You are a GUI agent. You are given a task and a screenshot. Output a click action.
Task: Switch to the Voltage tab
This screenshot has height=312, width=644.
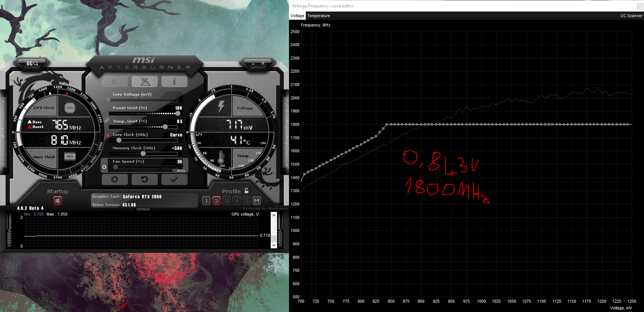(x=297, y=16)
